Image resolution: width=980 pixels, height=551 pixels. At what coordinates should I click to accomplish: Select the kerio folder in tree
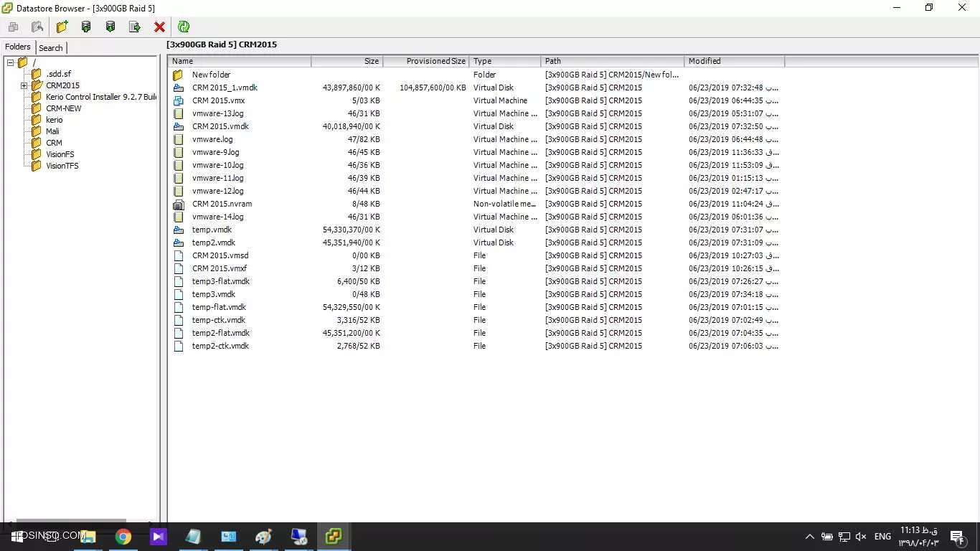(x=55, y=120)
